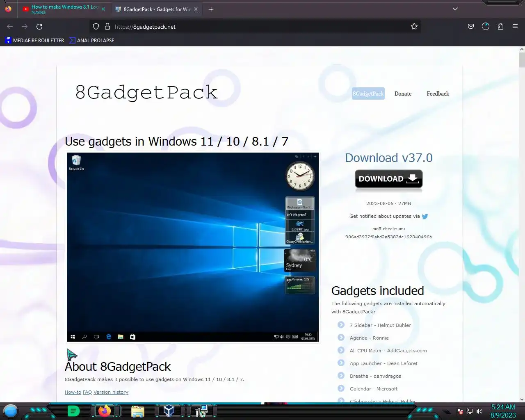This screenshot has width=525, height=420.
Task: Click the volume speaker tray icon
Action: [x=479, y=411]
